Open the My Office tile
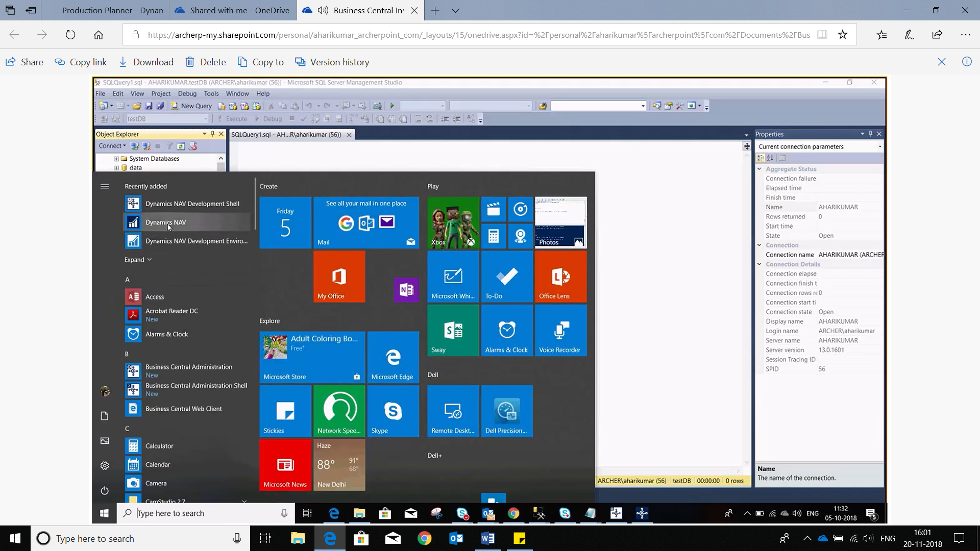 click(339, 277)
